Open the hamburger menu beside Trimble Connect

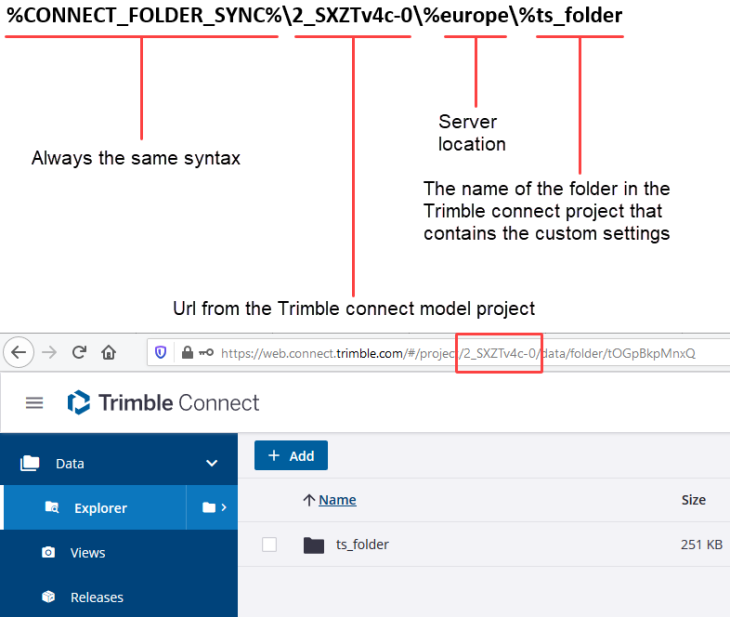(34, 403)
